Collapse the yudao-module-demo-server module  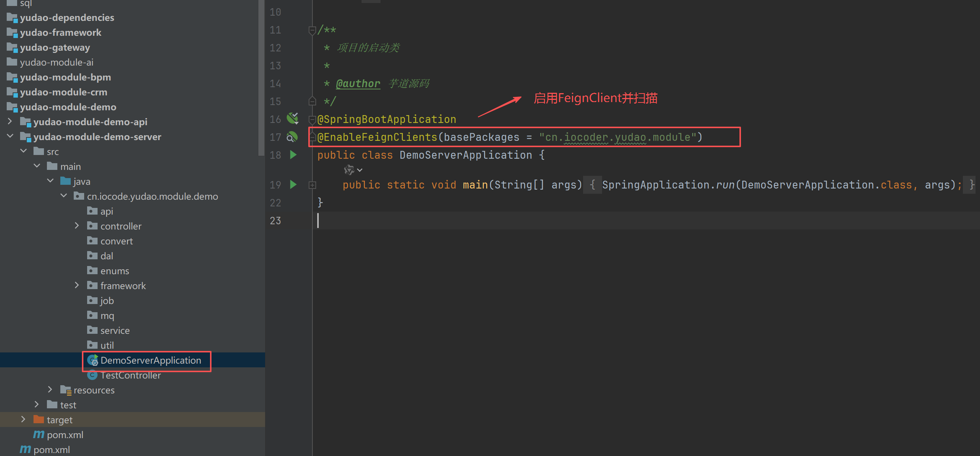pos(10,136)
